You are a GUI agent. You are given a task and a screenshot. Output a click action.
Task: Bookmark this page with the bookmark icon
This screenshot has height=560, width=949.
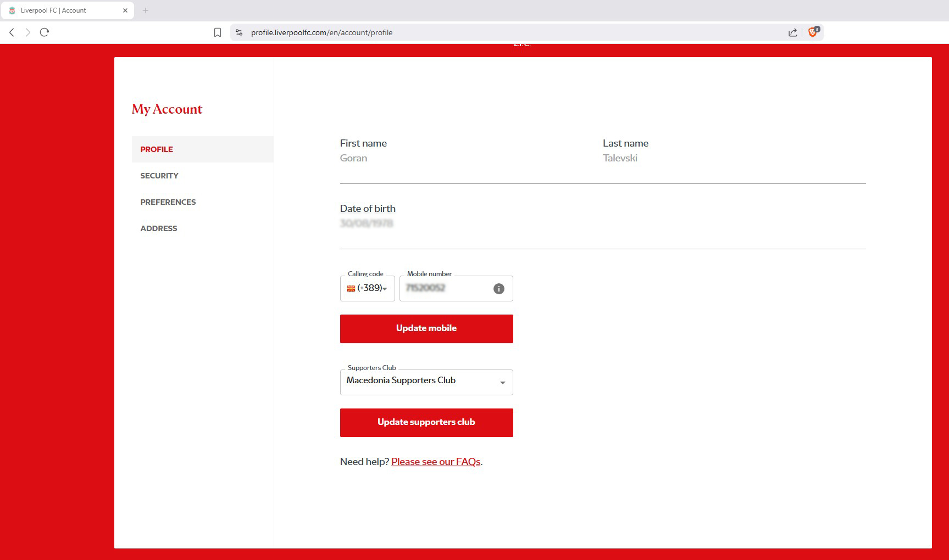pos(218,32)
